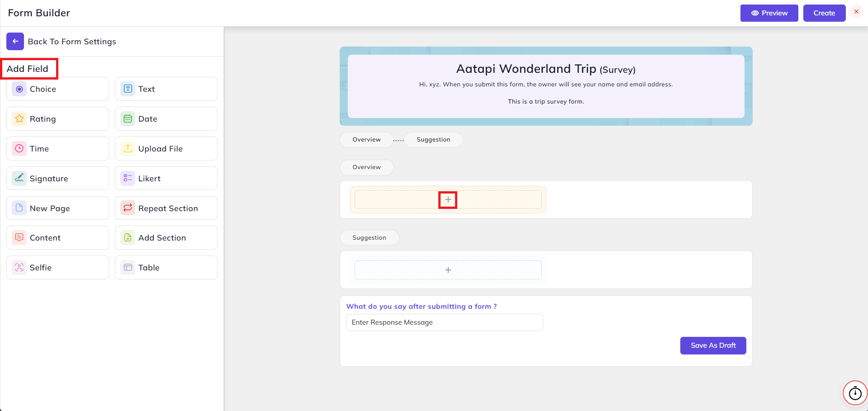Click the Likert scale icon
The width and height of the screenshot is (868, 411).
(128, 179)
